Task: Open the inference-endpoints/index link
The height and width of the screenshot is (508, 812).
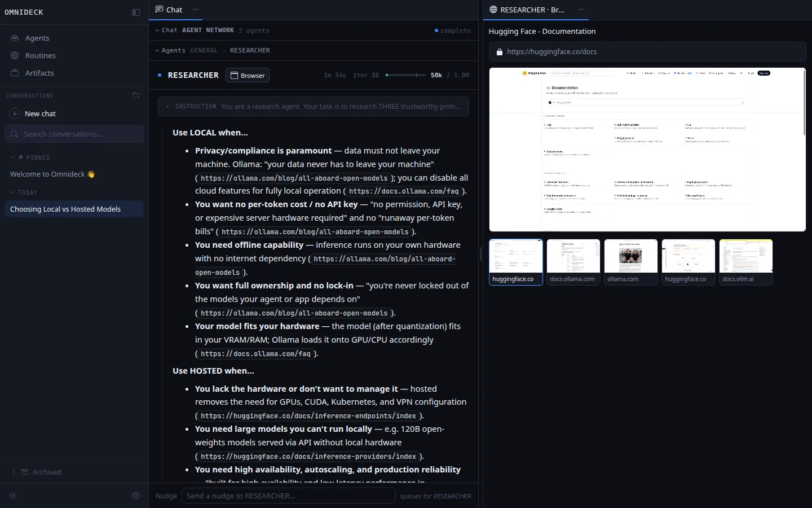Action: pos(308,416)
